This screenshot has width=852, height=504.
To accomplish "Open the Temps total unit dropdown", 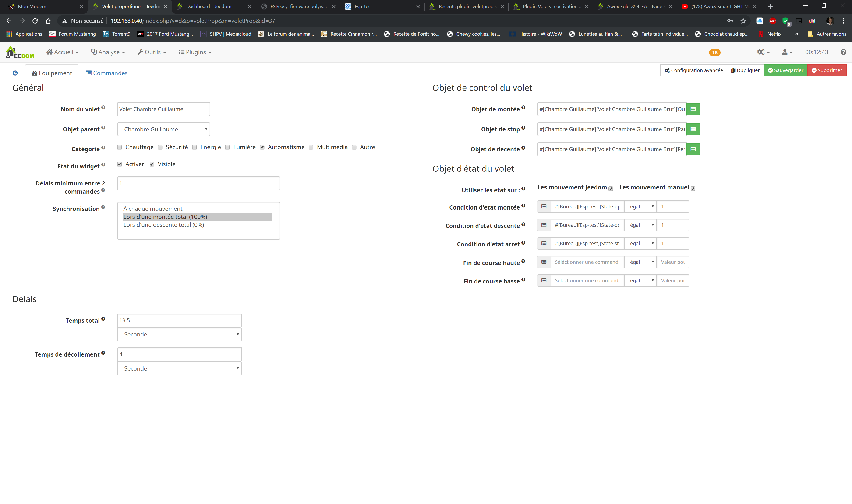I will pyautogui.click(x=180, y=334).
